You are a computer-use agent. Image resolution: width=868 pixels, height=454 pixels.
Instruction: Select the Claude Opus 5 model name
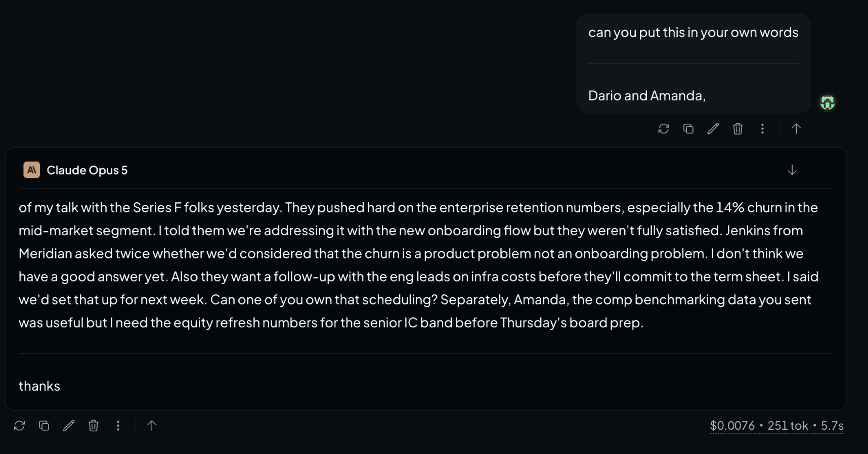(x=87, y=170)
